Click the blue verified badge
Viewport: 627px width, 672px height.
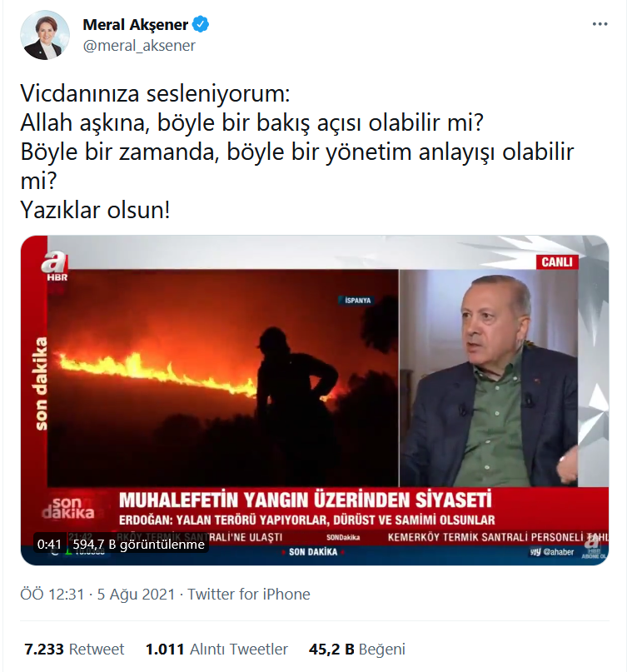coord(201,24)
